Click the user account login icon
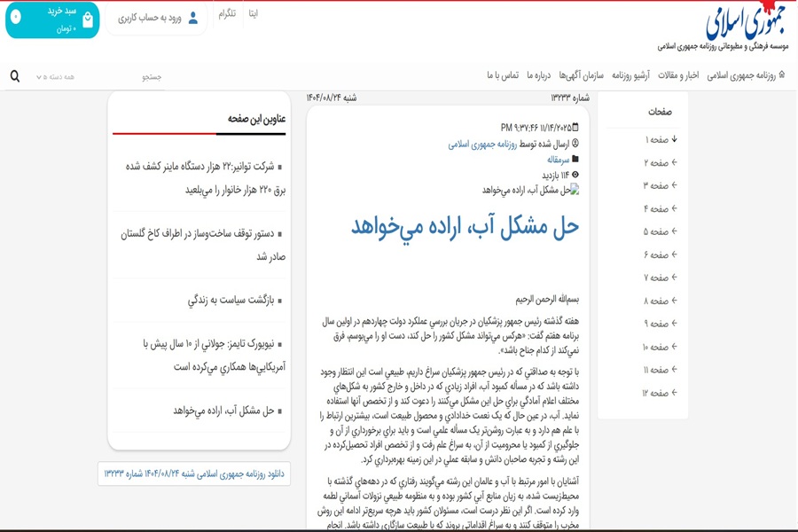 (192, 18)
